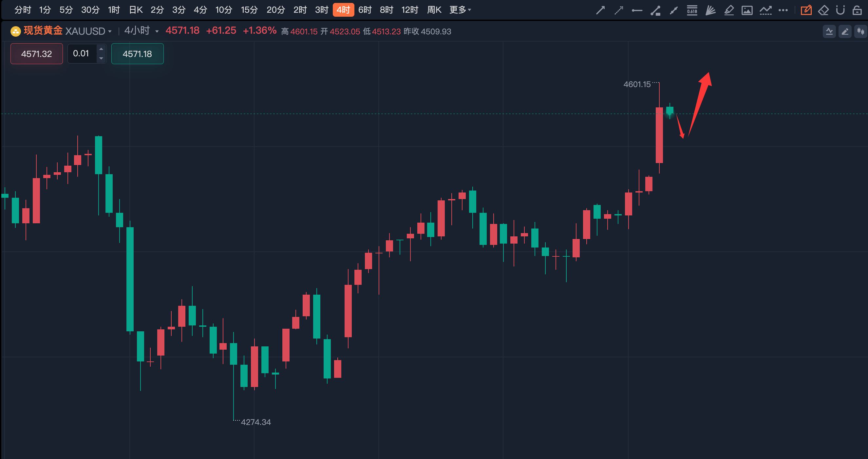The image size is (868, 459).
Task: Open the trend forecast line tool
Action: pyautogui.click(x=765, y=10)
